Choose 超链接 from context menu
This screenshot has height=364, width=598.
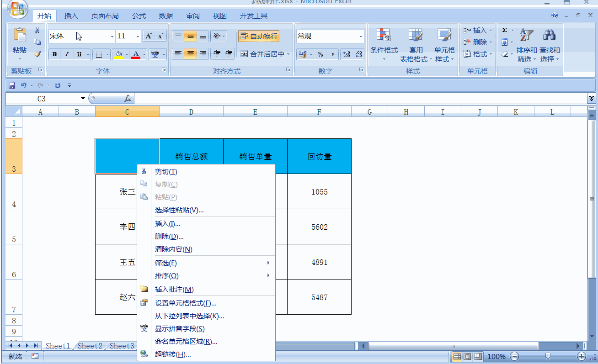pyautogui.click(x=206, y=354)
